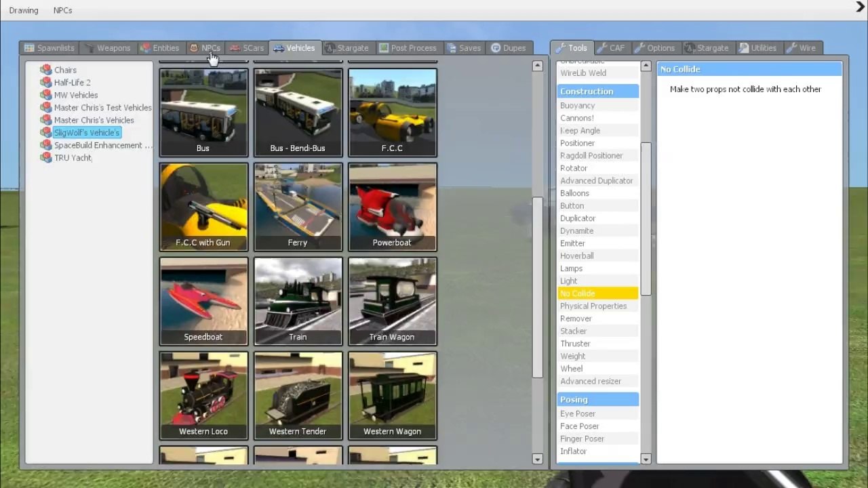Image resolution: width=868 pixels, height=488 pixels.
Task: Select the Advanced Duplicator tool
Action: [x=598, y=181]
